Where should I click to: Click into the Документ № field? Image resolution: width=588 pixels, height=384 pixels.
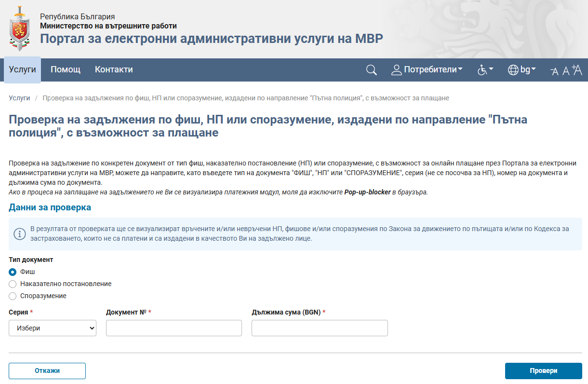click(x=174, y=328)
